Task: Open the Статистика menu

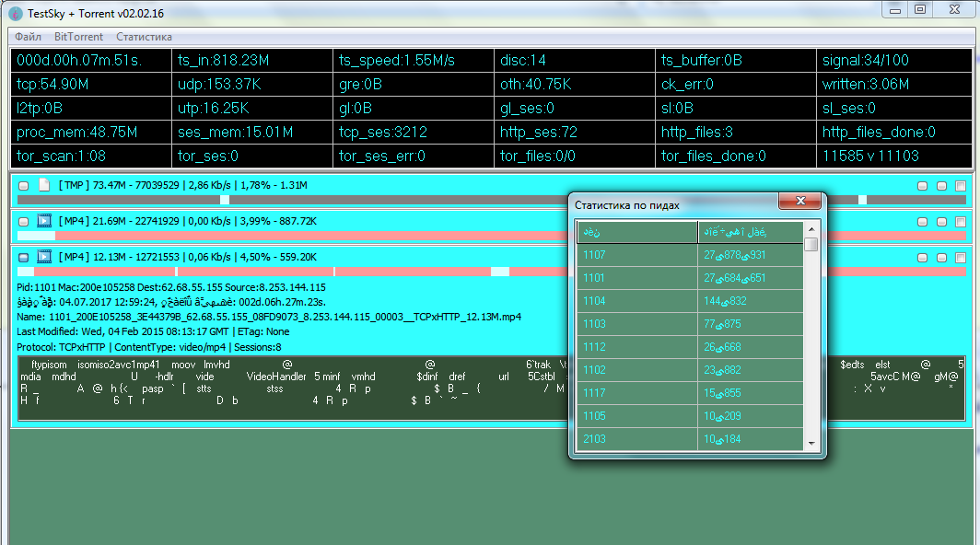Action: [x=144, y=37]
